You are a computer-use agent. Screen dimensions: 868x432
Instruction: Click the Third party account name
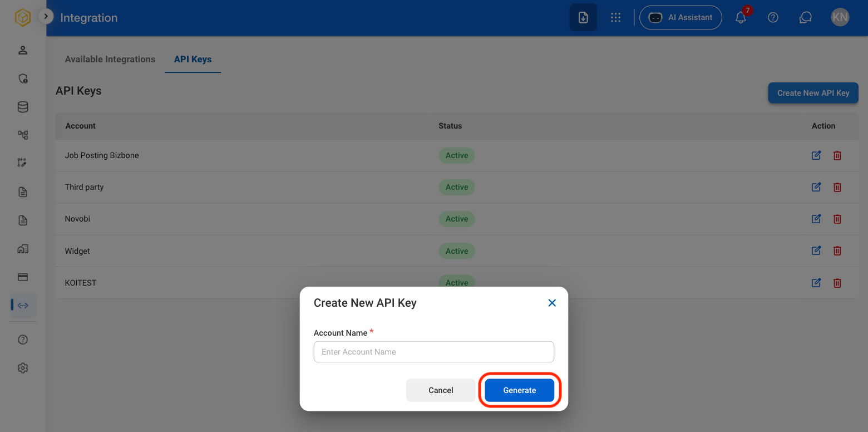pyautogui.click(x=84, y=187)
